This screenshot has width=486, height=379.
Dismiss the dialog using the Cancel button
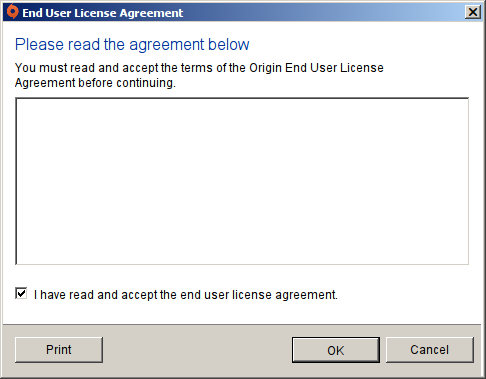430,350
